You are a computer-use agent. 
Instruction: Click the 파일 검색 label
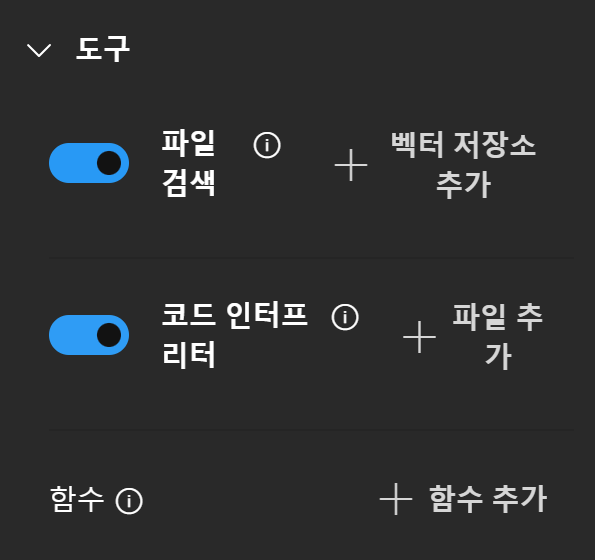(189, 163)
